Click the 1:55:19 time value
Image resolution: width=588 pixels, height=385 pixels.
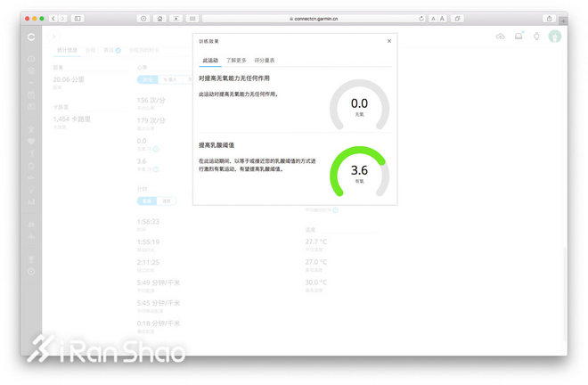coord(148,242)
